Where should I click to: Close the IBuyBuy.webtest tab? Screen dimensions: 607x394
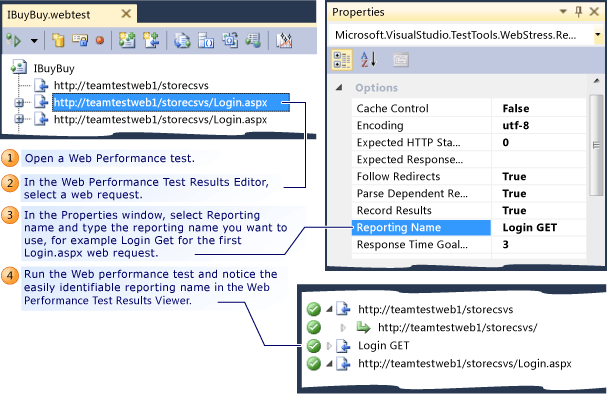(x=126, y=14)
